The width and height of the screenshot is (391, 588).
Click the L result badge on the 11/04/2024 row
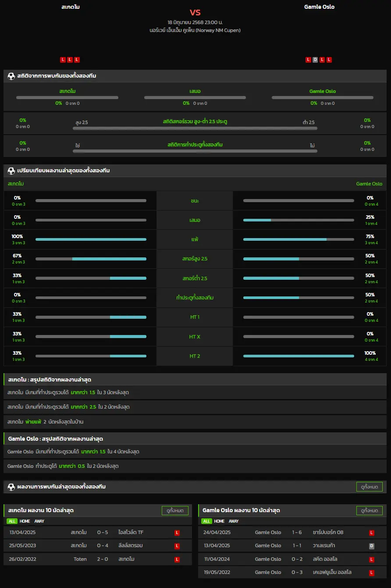(x=372, y=559)
